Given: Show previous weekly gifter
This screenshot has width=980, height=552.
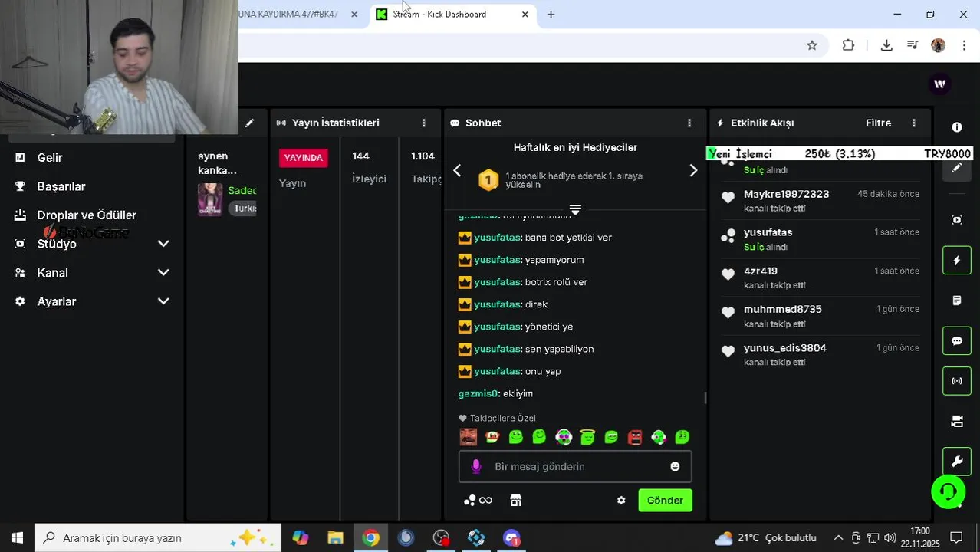Looking at the screenshot, I should coord(457,170).
